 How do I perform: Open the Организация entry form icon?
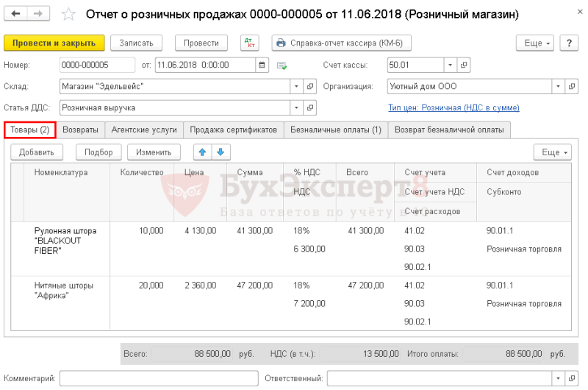572,86
